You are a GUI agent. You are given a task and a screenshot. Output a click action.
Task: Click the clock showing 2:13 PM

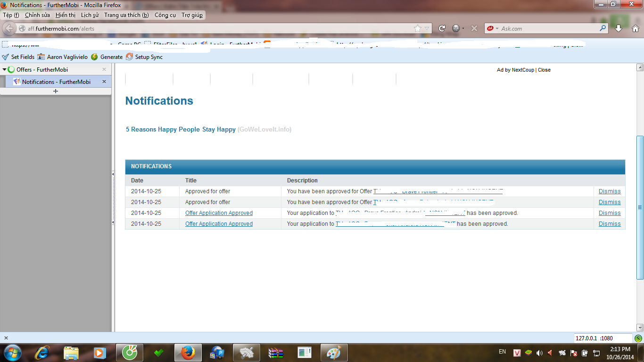pyautogui.click(x=620, y=349)
